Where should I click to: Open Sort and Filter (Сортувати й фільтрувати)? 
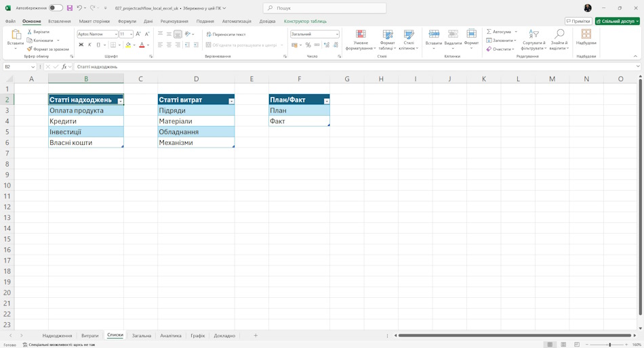coord(534,39)
